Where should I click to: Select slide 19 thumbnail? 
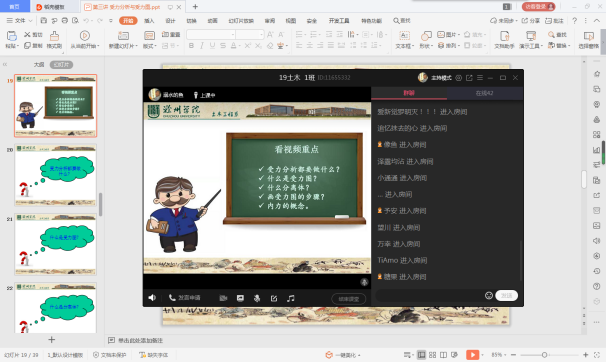pyautogui.click(x=56, y=105)
